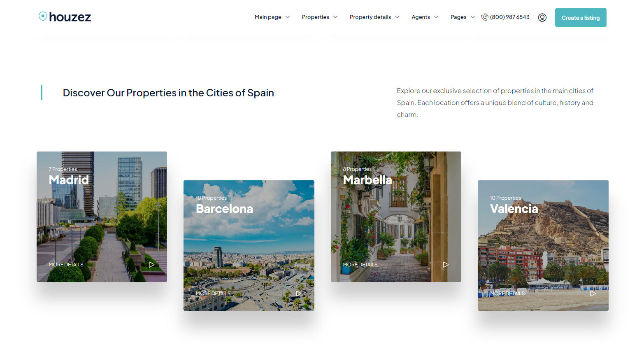Expand the Main page dropdown chevron
Image resolution: width=644 pixels, height=352 pixels.
coord(288,17)
